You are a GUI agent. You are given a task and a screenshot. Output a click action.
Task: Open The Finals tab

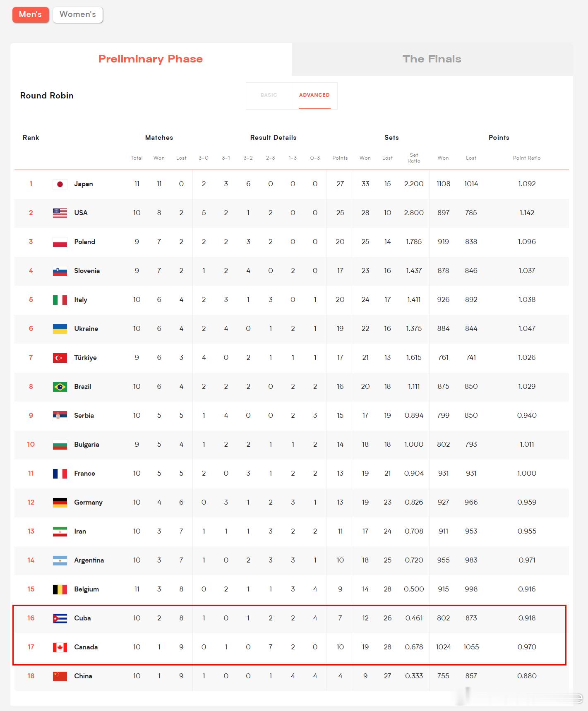click(x=432, y=59)
